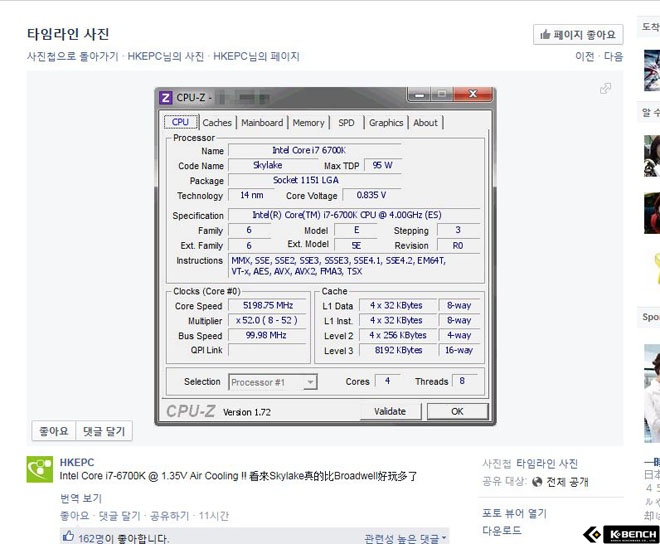
Task: Click the Level 3 16-way value
Action: coord(459,350)
